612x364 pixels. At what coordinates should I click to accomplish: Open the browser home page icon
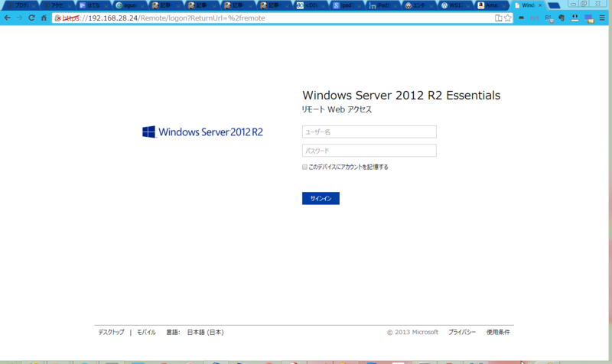(44, 18)
